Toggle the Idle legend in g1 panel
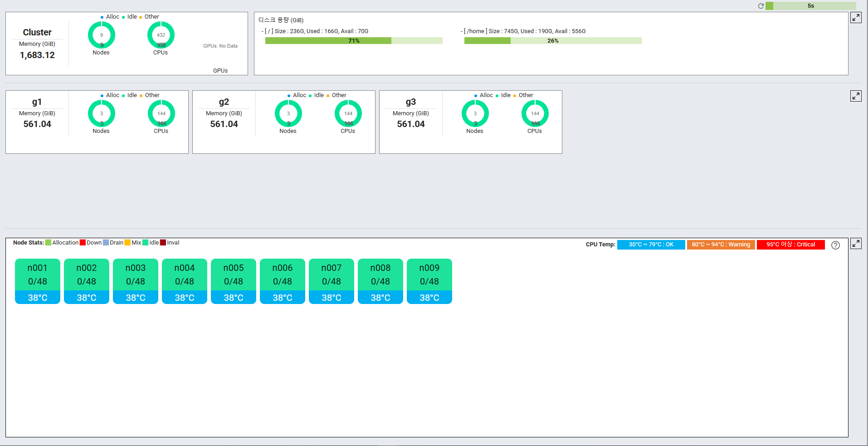The image size is (868, 446). [130, 95]
